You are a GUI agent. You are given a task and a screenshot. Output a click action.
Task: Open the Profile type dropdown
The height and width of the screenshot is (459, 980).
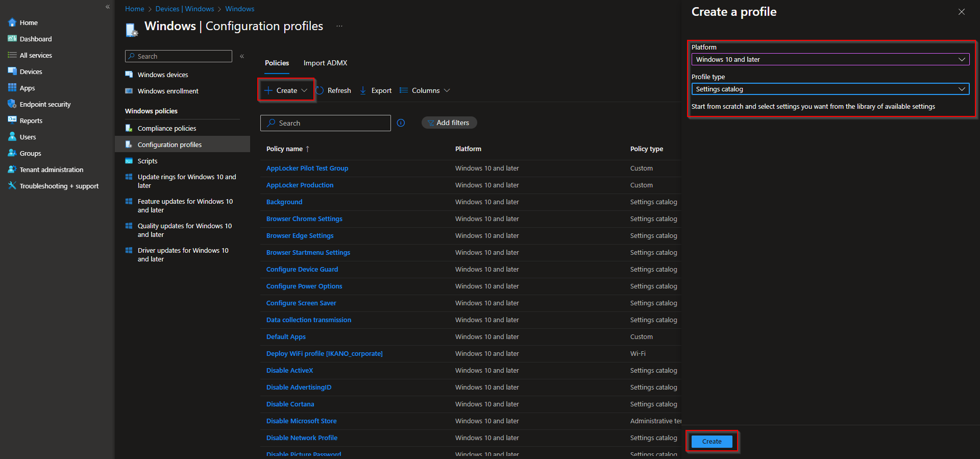click(830, 89)
